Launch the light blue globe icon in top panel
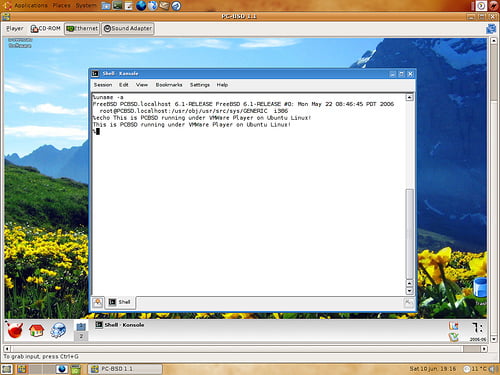The width and height of the screenshot is (500, 375). pos(153,6)
